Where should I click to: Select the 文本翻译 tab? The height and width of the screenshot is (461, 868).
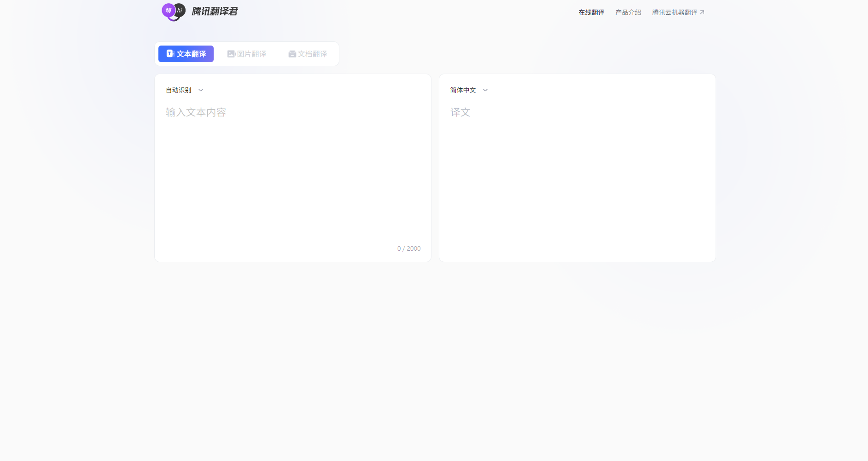186,53
